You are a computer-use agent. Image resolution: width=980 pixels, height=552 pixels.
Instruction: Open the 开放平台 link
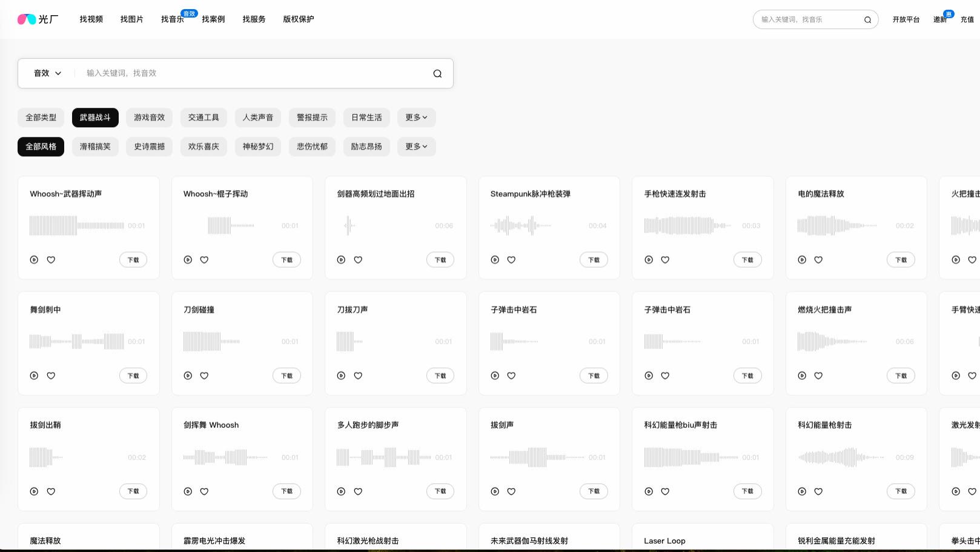906,19
